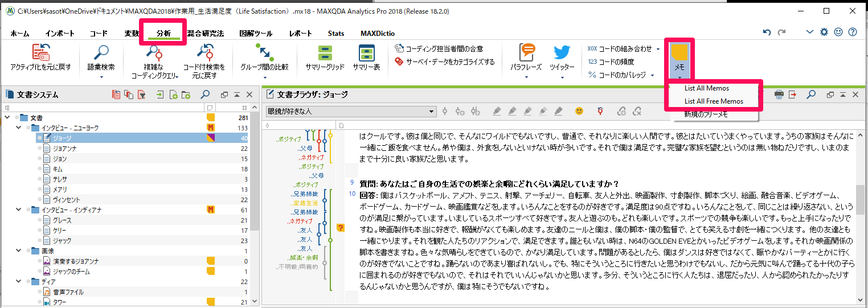Open the 眼鏡が好きな人 code dropdown
The width and height of the screenshot is (868, 308).
pos(432,111)
